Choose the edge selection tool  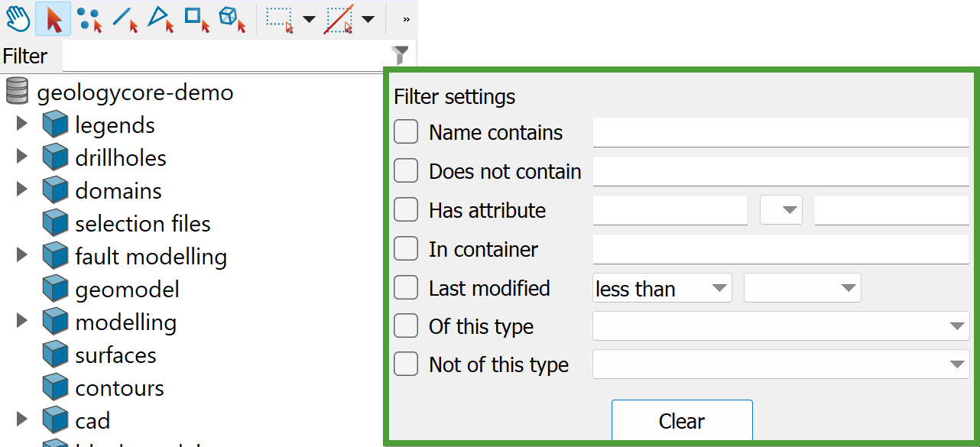(x=125, y=18)
